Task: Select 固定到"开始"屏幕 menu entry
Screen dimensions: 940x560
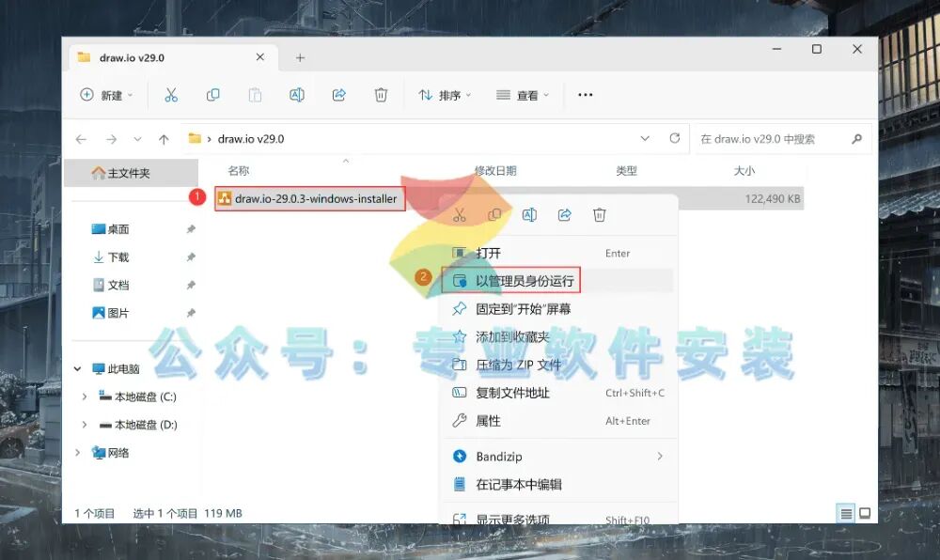Action: tap(560, 308)
